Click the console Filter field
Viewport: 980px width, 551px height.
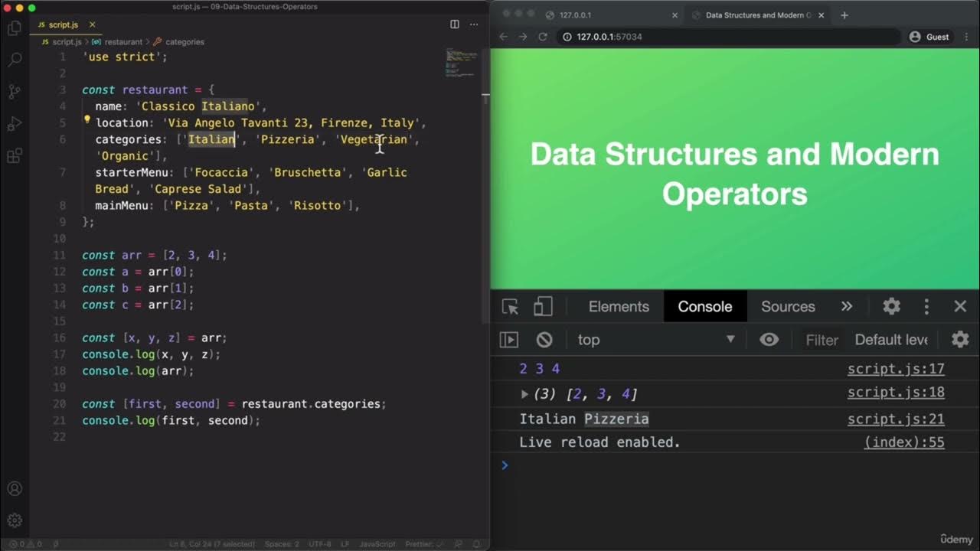click(822, 340)
